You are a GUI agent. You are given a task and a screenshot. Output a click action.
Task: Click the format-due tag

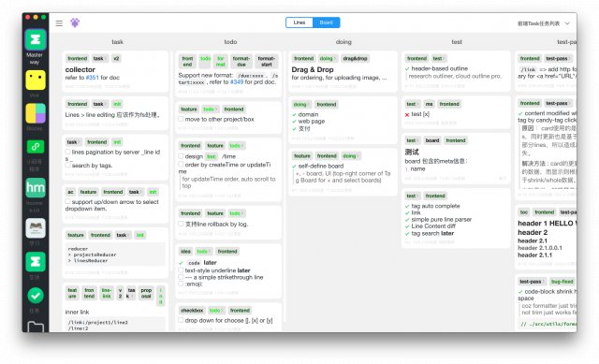point(241,61)
